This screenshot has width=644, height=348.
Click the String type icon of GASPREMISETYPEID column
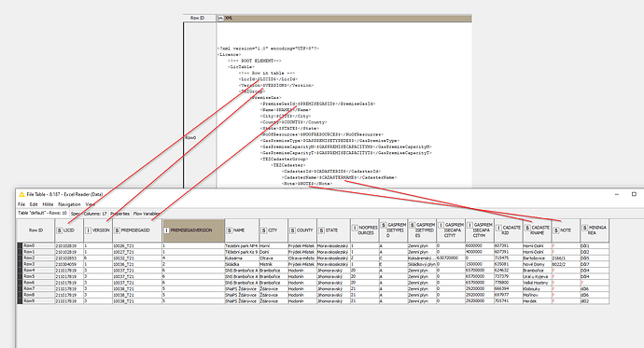pos(384,225)
